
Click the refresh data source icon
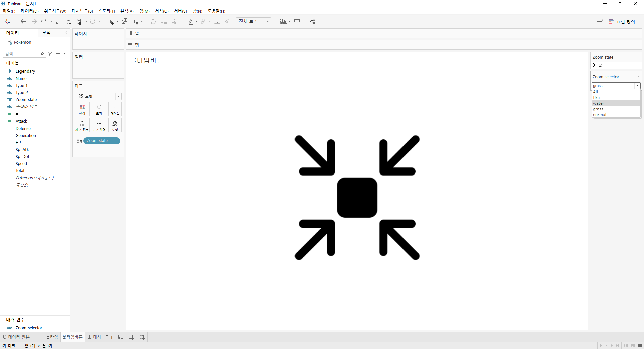tap(93, 21)
